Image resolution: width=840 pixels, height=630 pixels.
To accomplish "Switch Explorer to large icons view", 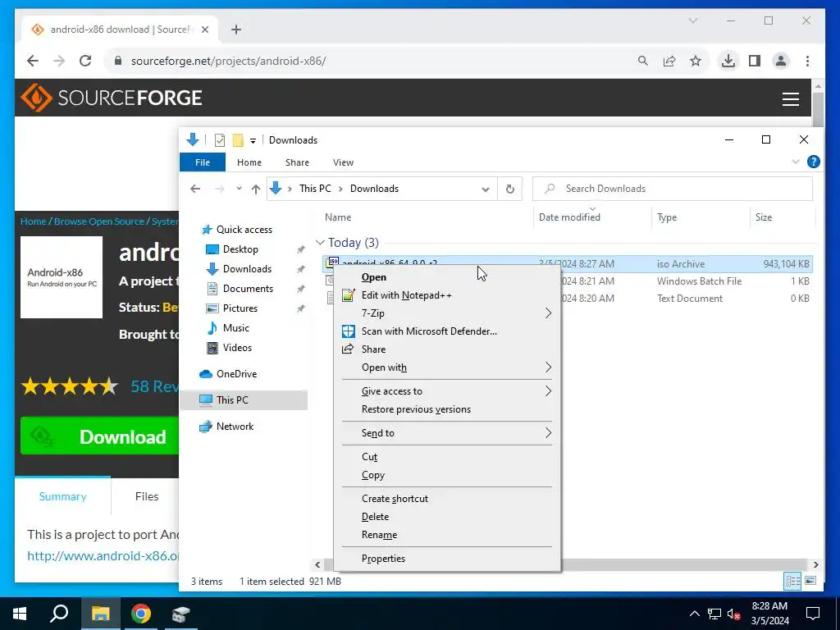I will click(810, 582).
